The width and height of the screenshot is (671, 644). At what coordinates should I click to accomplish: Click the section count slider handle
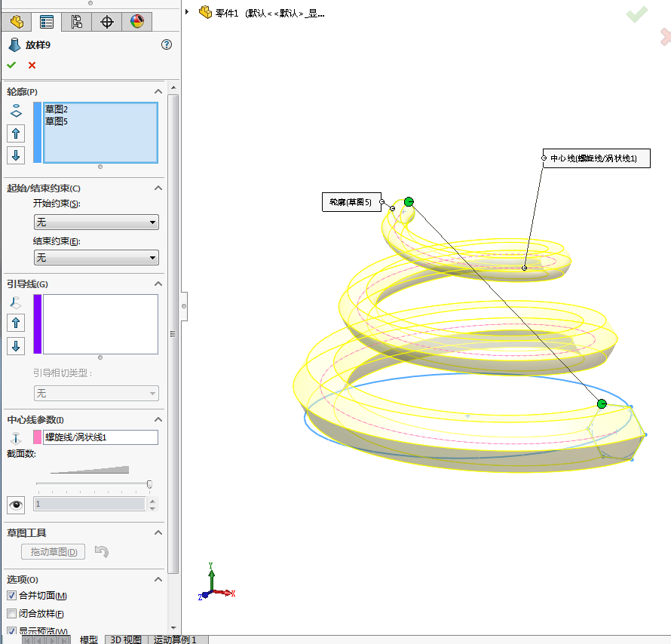pos(149,484)
